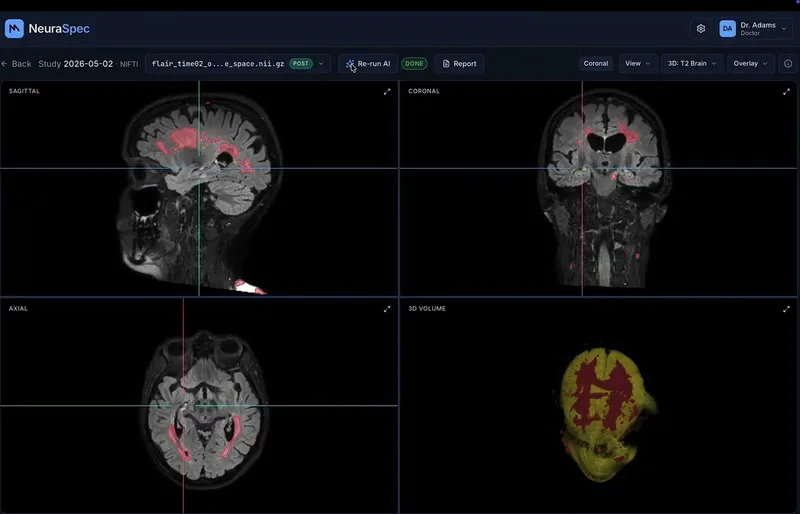Click the DONE status badge
This screenshot has height=514, width=800.
click(x=414, y=64)
